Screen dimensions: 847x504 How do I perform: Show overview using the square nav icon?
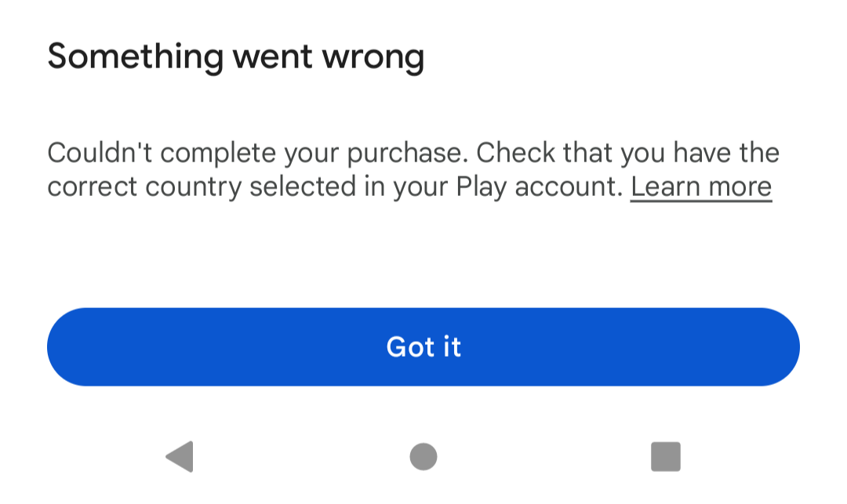pos(666,456)
